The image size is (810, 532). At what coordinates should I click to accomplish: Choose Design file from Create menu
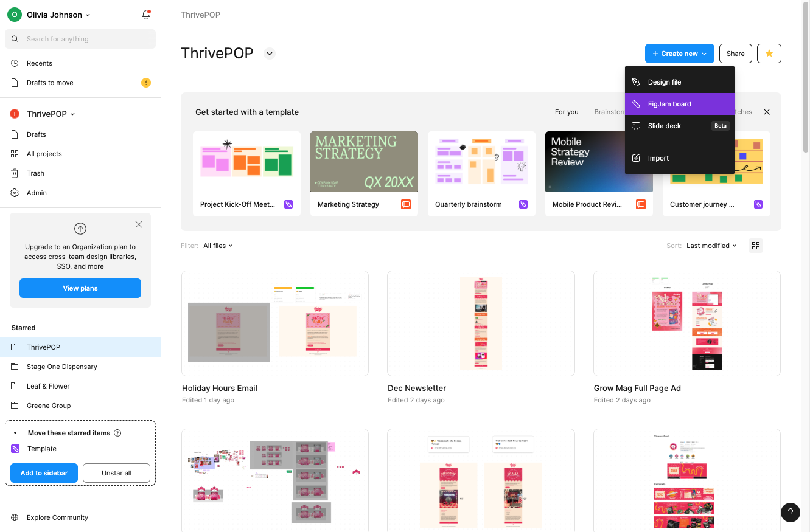click(x=680, y=82)
